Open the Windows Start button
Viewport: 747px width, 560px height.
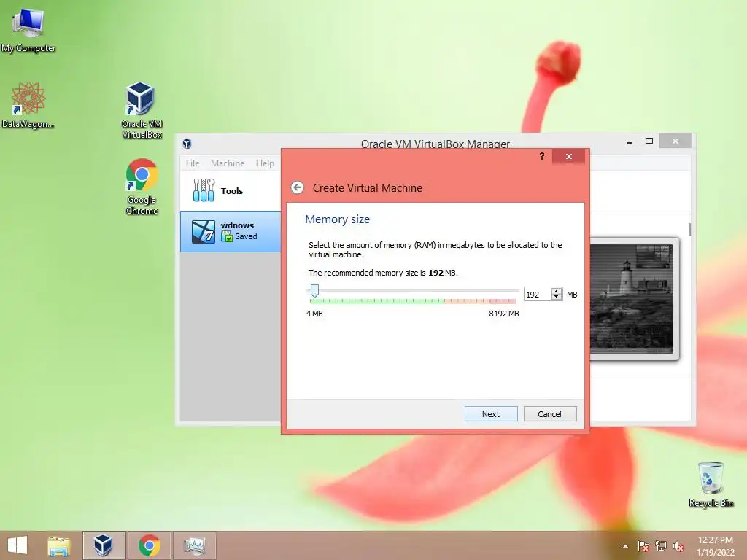point(18,545)
